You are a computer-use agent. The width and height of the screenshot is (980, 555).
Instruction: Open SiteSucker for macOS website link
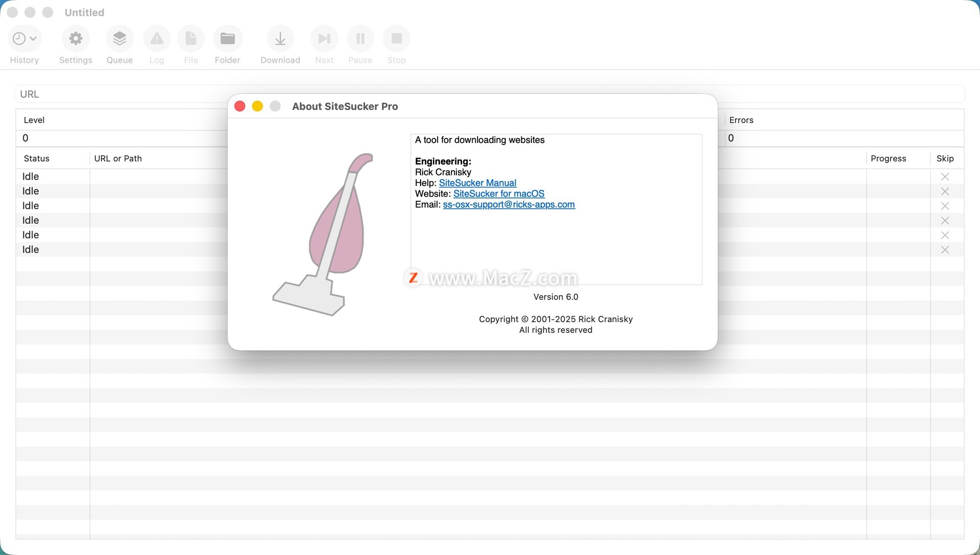click(x=499, y=194)
